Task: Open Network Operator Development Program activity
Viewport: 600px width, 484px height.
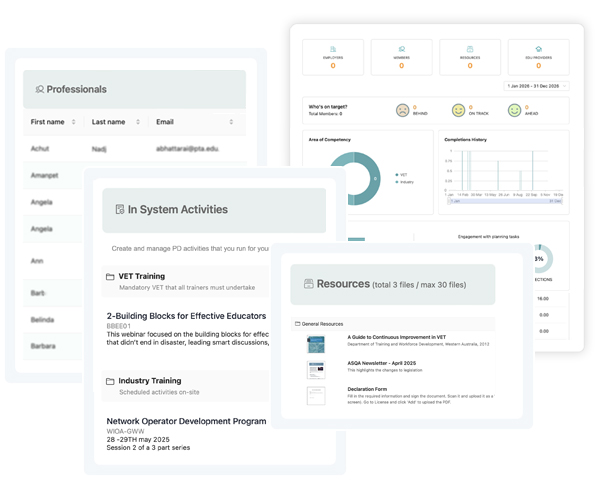Action: pyautogui.click(x=186, y=421)
